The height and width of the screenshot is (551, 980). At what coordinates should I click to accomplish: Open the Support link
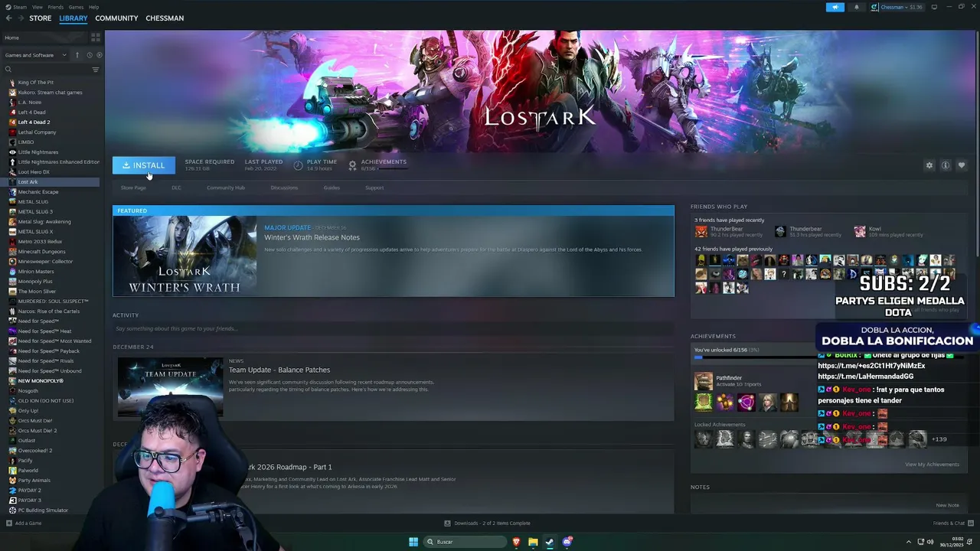tap(374, 187)
